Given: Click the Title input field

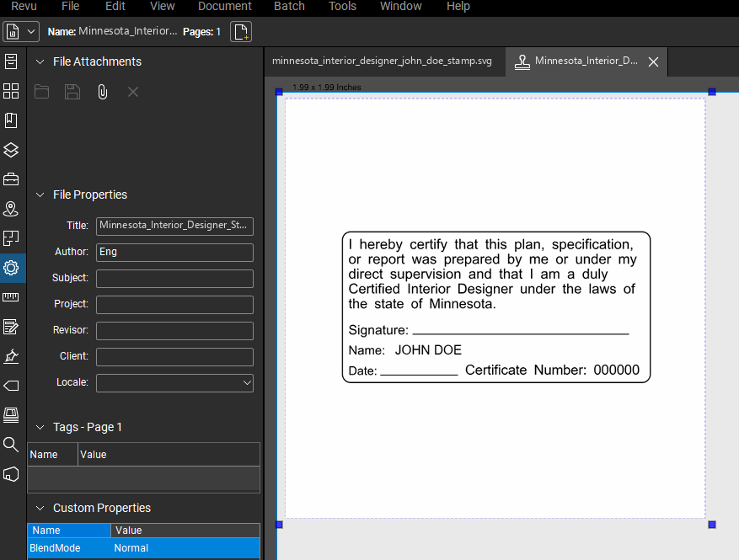Looking at the screenshot, I should pyautogui.click(x=175, y=226).
